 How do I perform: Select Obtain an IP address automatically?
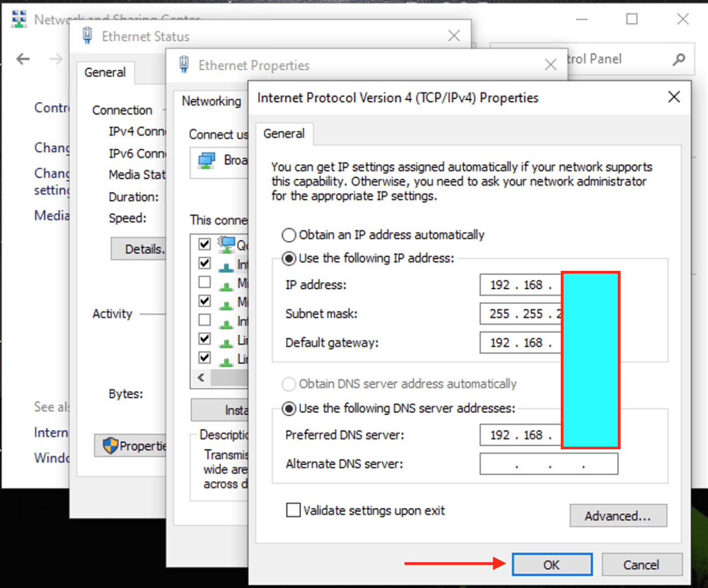(x=289, y=235)
